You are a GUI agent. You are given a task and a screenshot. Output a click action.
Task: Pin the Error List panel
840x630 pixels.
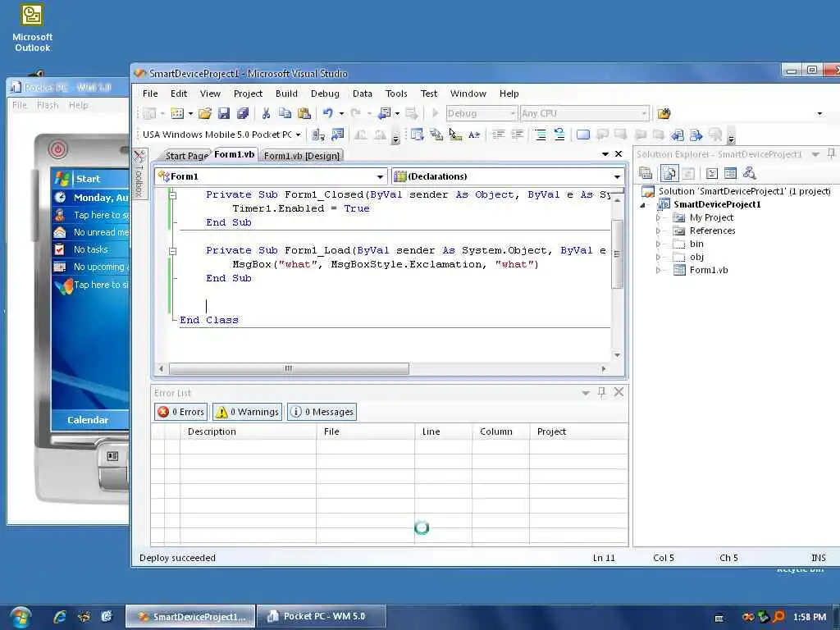tap(601, 392)
